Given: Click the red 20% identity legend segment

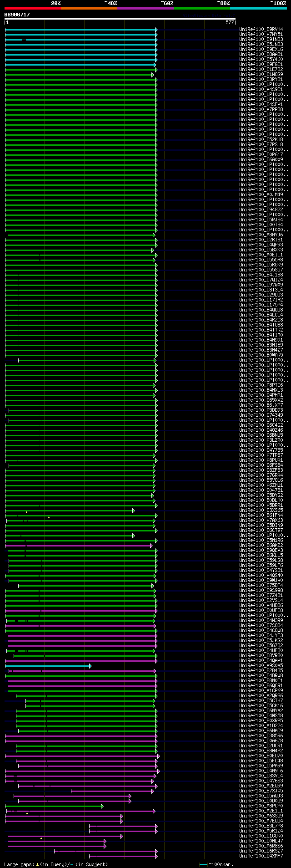Looking at the screenshot, I should pos(33,8).
